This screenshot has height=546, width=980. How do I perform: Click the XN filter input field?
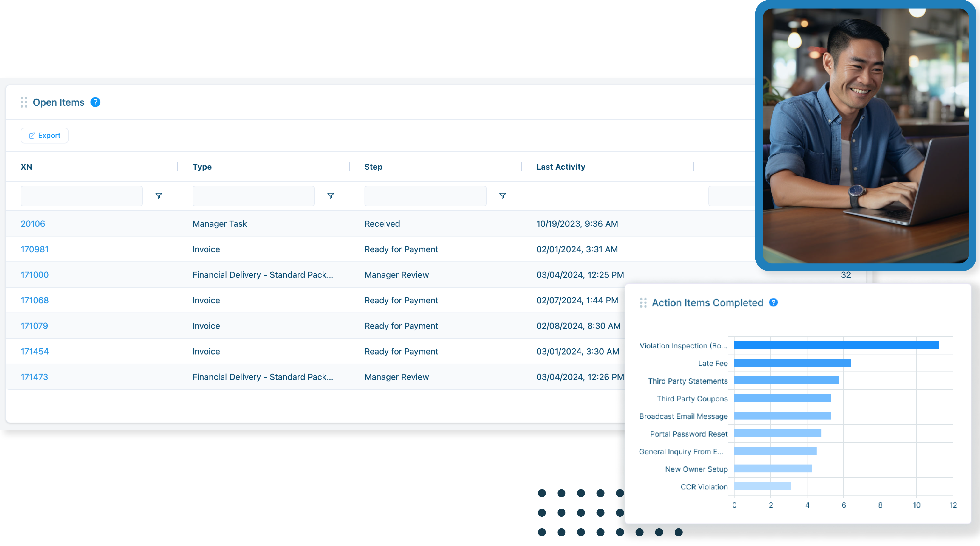(81, 196)
